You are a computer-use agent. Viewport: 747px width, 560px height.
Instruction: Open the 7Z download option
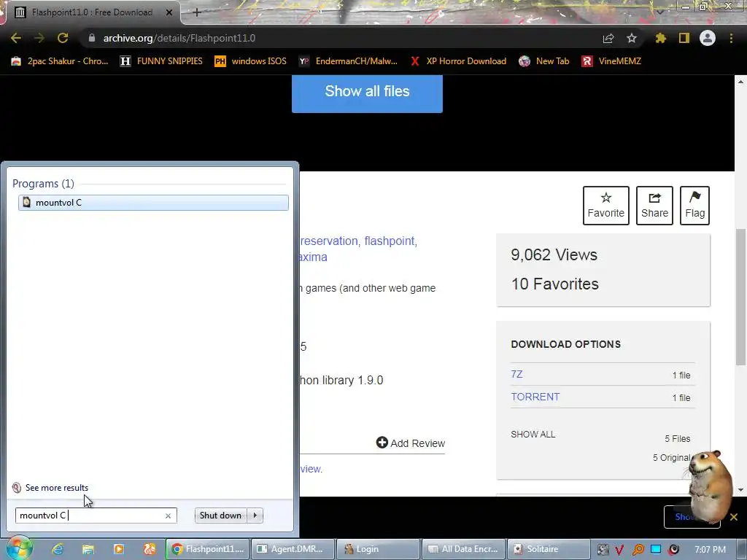(517, 374)
